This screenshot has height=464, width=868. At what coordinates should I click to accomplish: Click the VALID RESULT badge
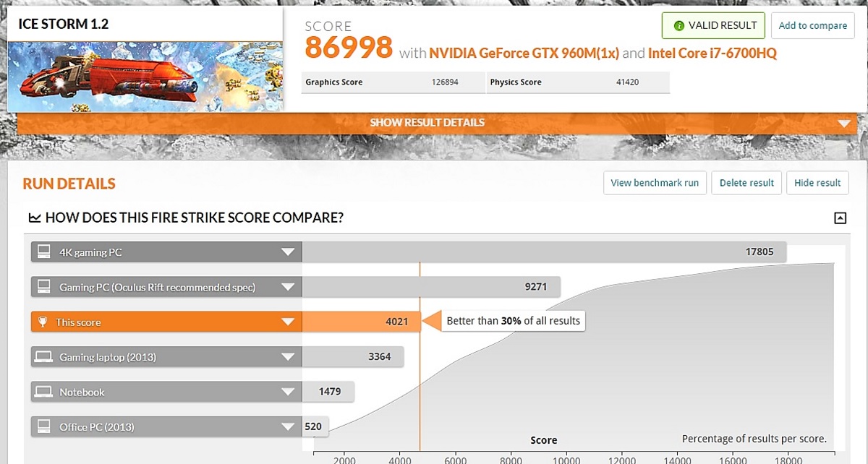[x=714, y=25]
